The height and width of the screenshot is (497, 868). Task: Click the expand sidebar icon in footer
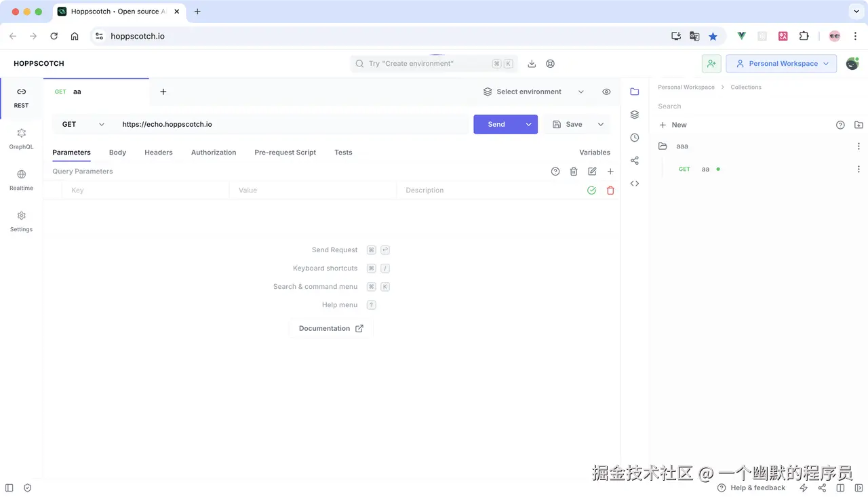[9, 488]
